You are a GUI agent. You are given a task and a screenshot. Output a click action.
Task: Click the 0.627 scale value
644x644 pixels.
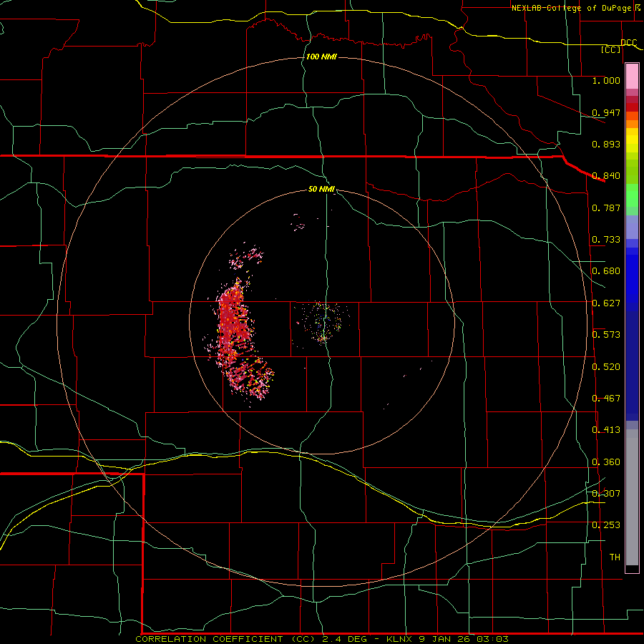[606, 303]
